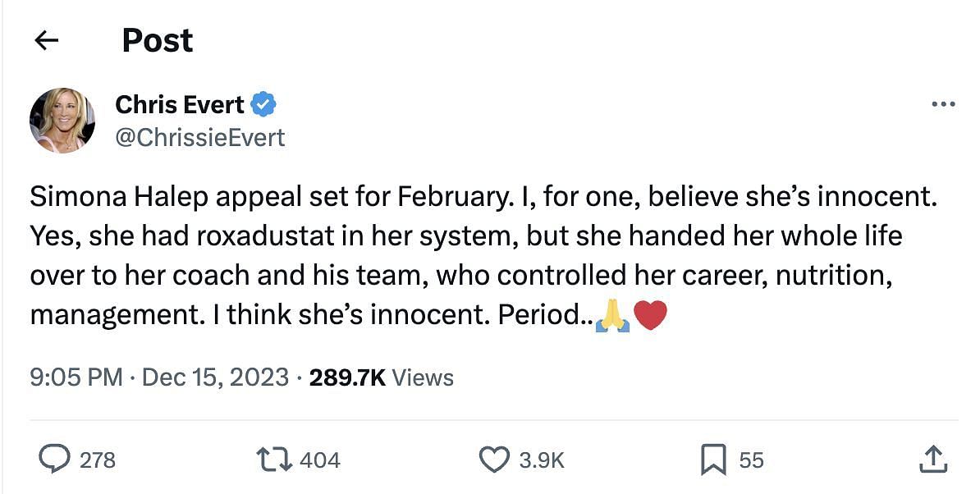The height and width of the screenshot is (494, 980).
Task: Click the Chris Evert display name
Action: pos(180,105)
